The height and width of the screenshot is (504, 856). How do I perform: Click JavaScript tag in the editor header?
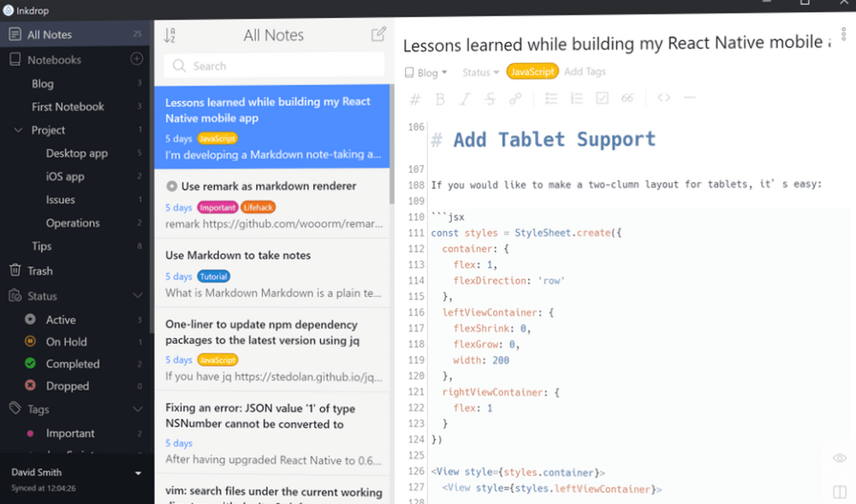point(532,72)
